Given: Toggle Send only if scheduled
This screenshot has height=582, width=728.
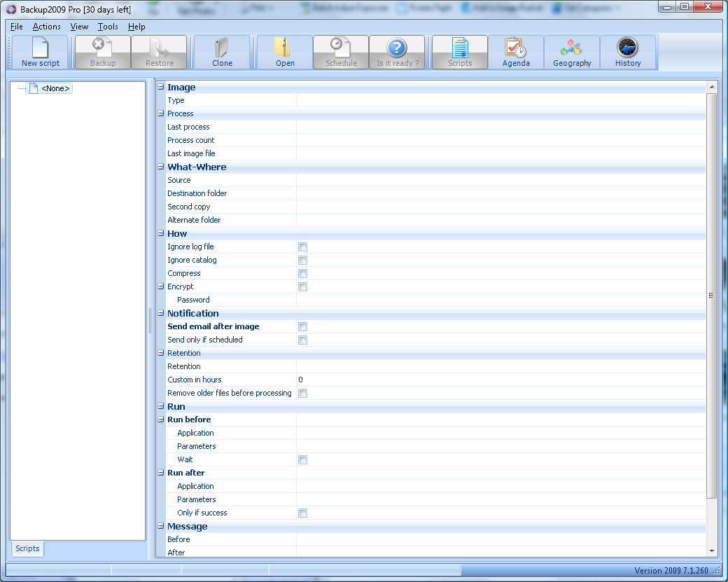Looking at the screenshot, I should (302, 340).
